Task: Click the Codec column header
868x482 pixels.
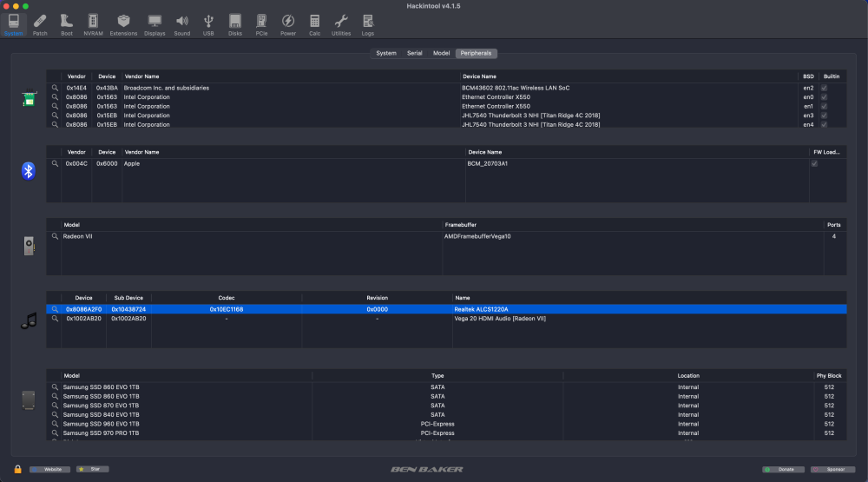Action: click(227, 298)
